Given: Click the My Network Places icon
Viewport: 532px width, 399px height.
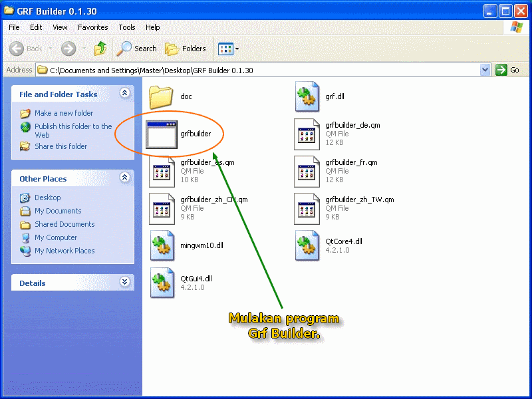Looking at the screenshot, I should (25, 251).
